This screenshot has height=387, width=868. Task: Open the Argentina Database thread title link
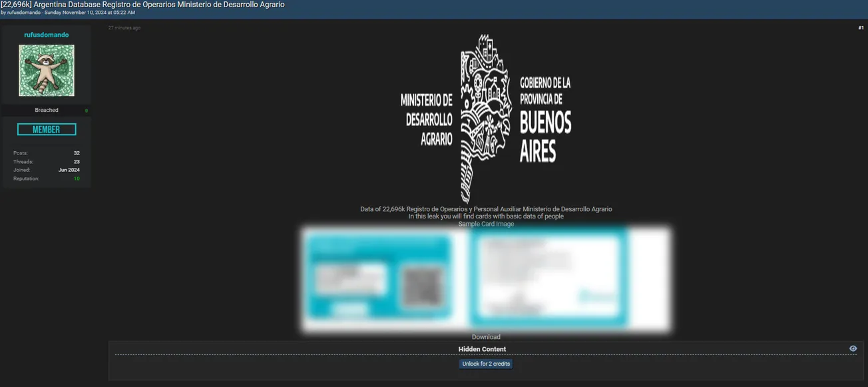click(142, 4)
